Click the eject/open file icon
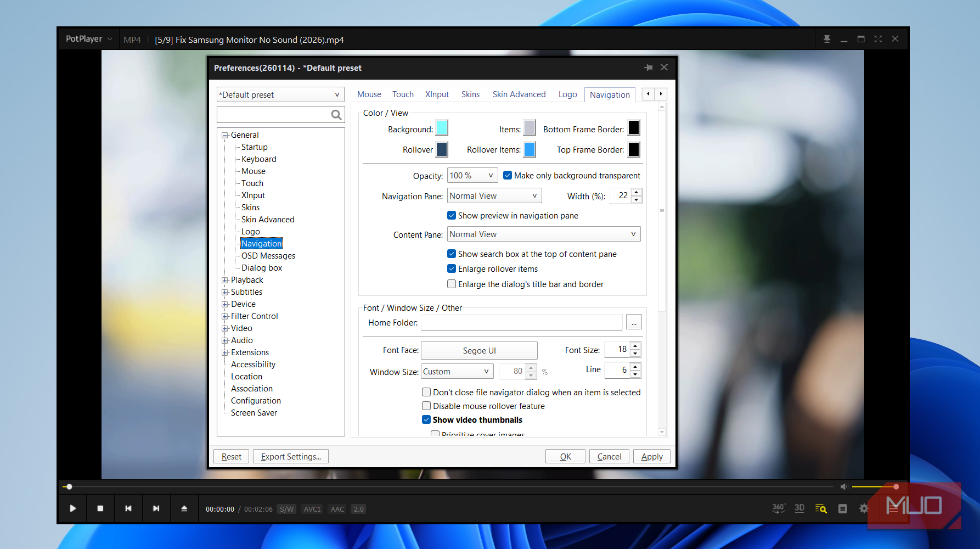Image resolution: width=980 pixels, height=549 pixels. (184, 508)
